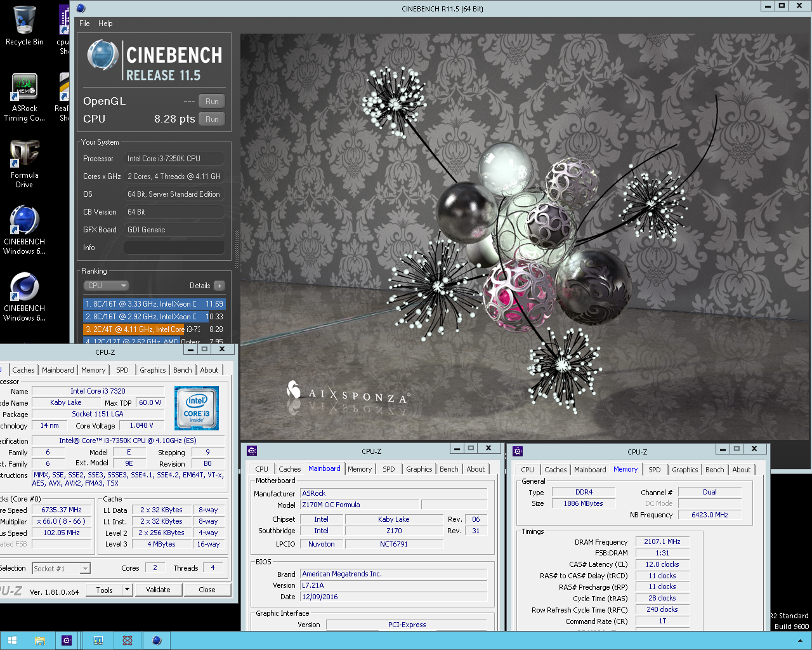812x650 pixels.
Task: Click the CPU-Z Mainboard window title icon
Action: (252, 451)
